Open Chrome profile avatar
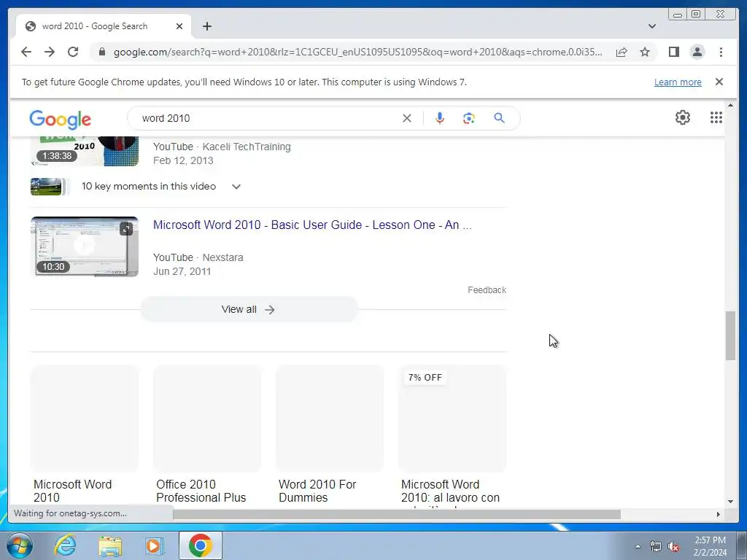Image resolution: width=747 pixels, height=560 pixels. tap(697, 52)
